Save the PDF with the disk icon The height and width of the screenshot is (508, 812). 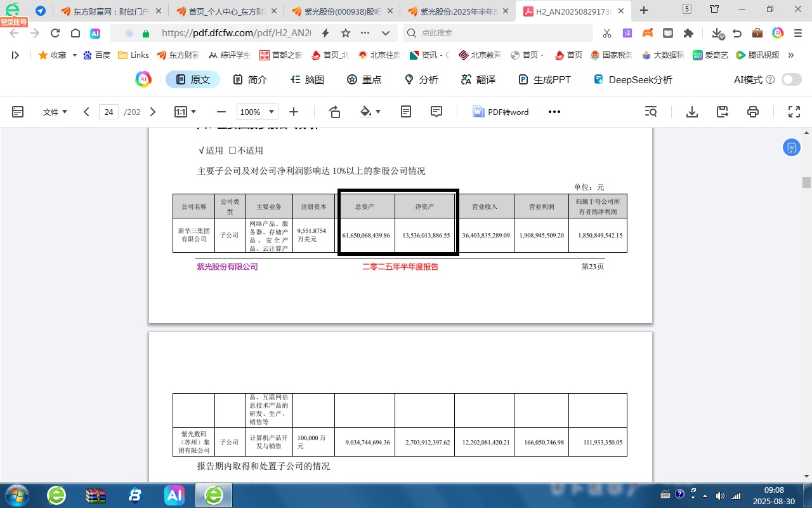(x=723, y=112)
